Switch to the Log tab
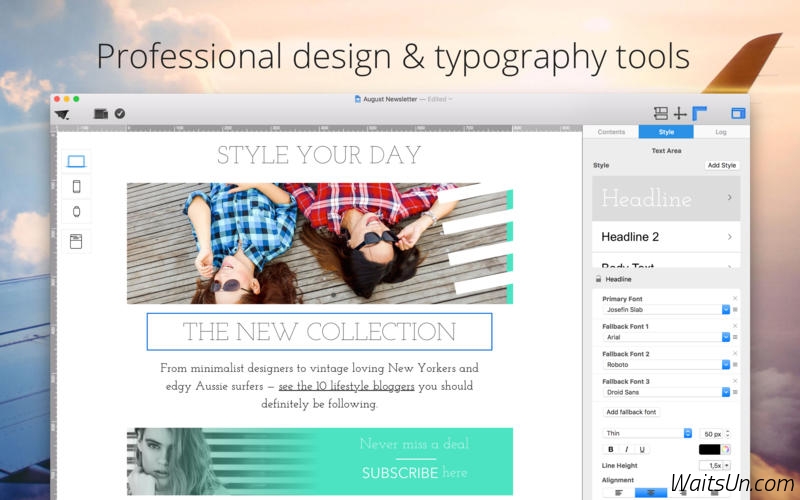This screenshot has height=500, width=800. point(720,132)
